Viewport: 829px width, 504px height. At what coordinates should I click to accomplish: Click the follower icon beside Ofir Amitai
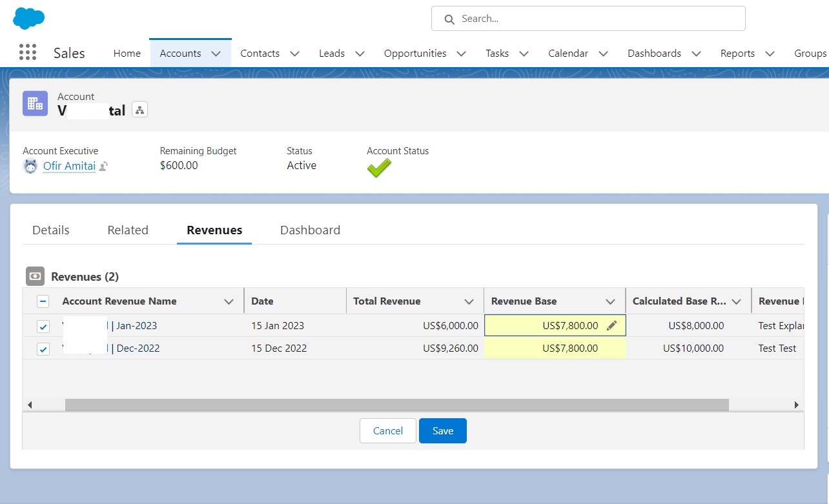coord(103,166)
